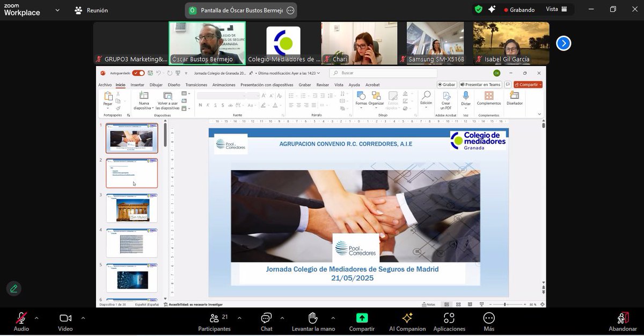The height and width of the screenshot is (336, 644).
Task: Open the Archivo tab
Action: (105, 85)
